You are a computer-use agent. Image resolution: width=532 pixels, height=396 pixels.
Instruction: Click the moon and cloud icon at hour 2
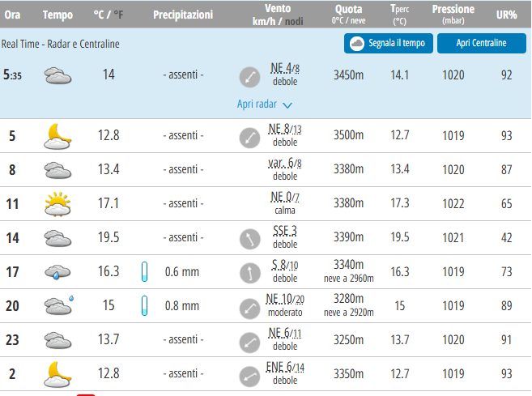57,374
